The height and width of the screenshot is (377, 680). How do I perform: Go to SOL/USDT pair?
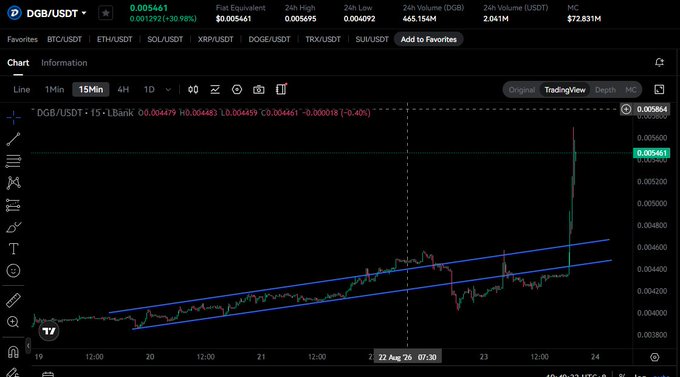(165, 39)
